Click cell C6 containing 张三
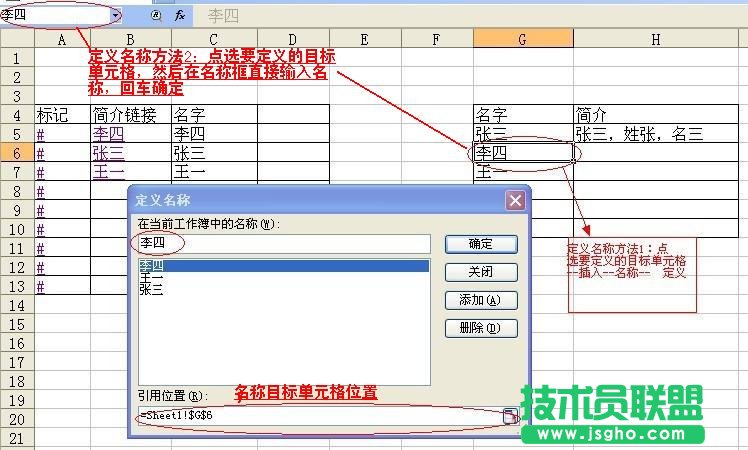 [x=214, y=153]
